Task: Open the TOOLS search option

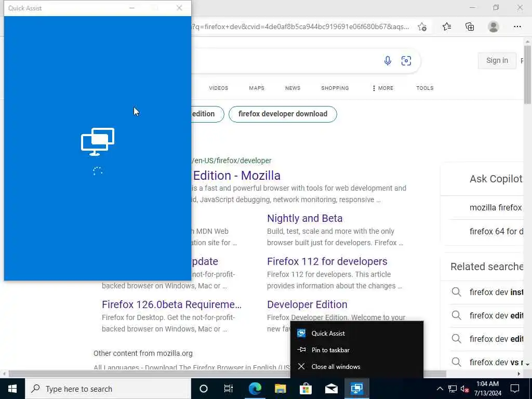Action: pos(425,88)
